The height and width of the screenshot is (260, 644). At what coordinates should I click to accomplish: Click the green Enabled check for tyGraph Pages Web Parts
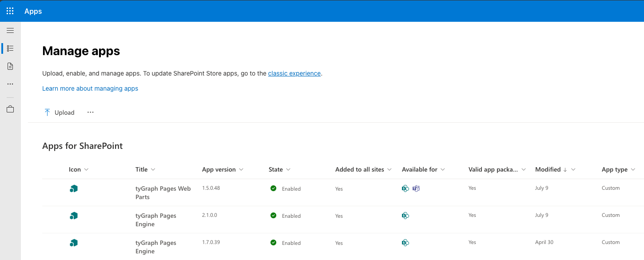pyautogui.click(x=273, y=188)
